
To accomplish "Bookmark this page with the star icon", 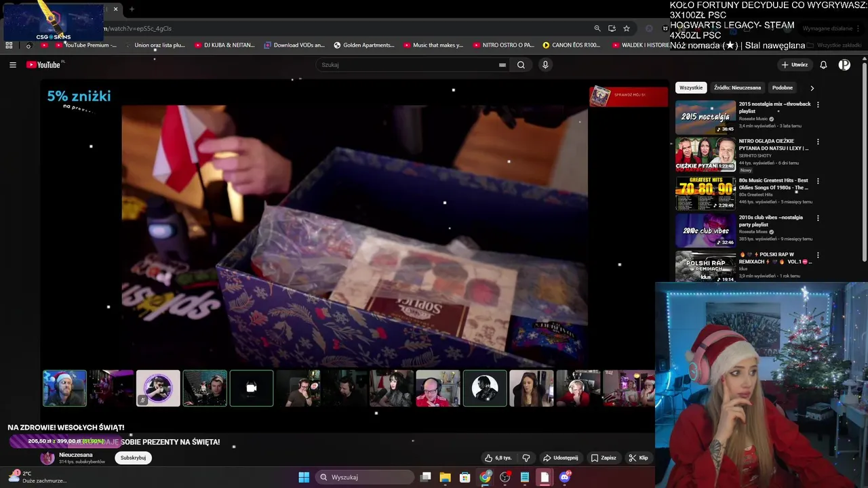I will [x=627, y=28].
